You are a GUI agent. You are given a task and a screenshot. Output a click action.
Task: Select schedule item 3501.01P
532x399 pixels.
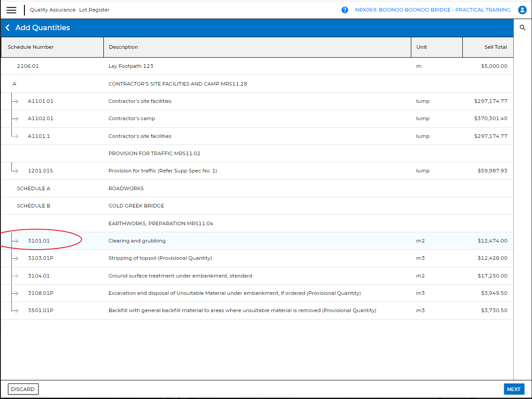click(x=40, y=310)
